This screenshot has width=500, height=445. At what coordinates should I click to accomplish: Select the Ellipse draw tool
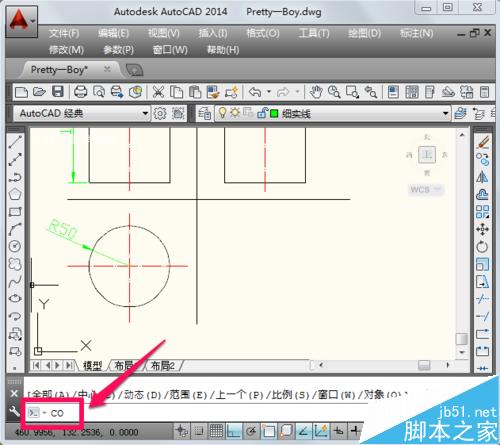tap(15, 299)
